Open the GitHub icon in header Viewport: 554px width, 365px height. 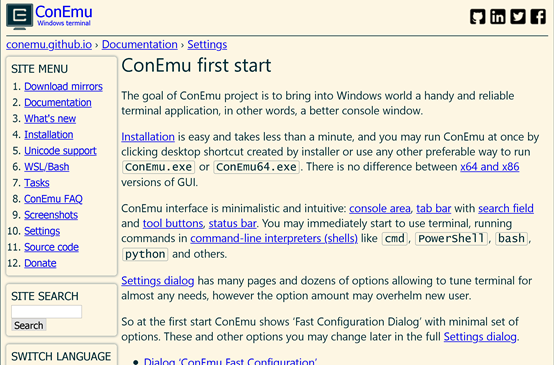click(478, 17)
